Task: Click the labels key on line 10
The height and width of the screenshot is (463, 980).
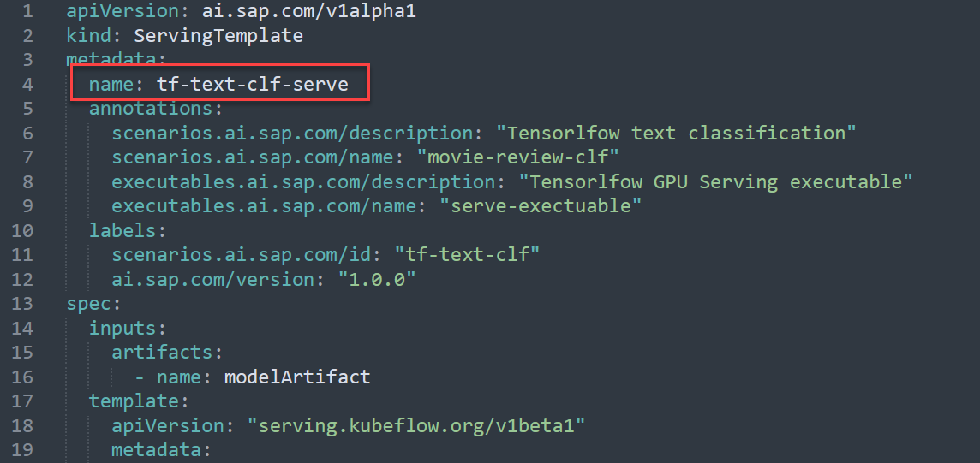Action: [x=123, y=230]
